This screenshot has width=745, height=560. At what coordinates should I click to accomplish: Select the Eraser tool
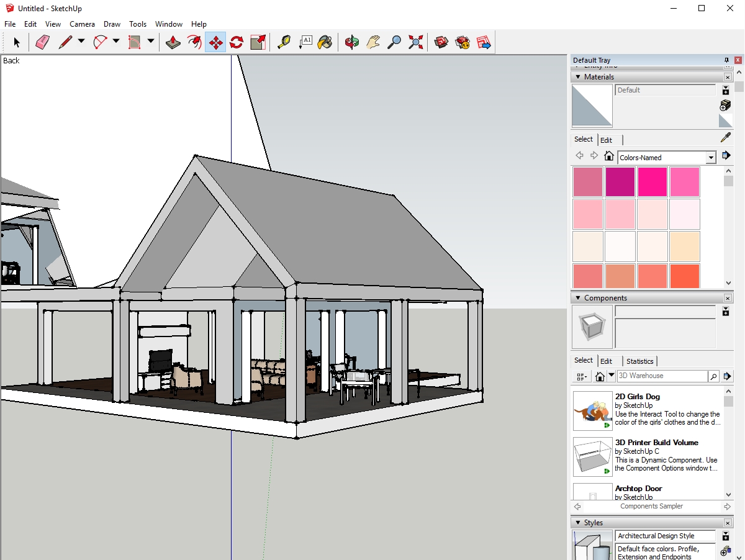(x=42, y=42)
